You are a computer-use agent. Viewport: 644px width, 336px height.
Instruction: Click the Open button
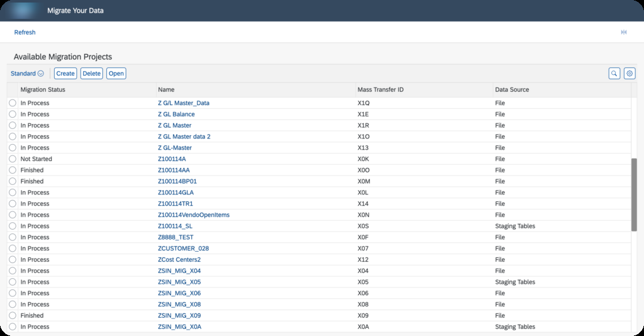pos(116,74)
